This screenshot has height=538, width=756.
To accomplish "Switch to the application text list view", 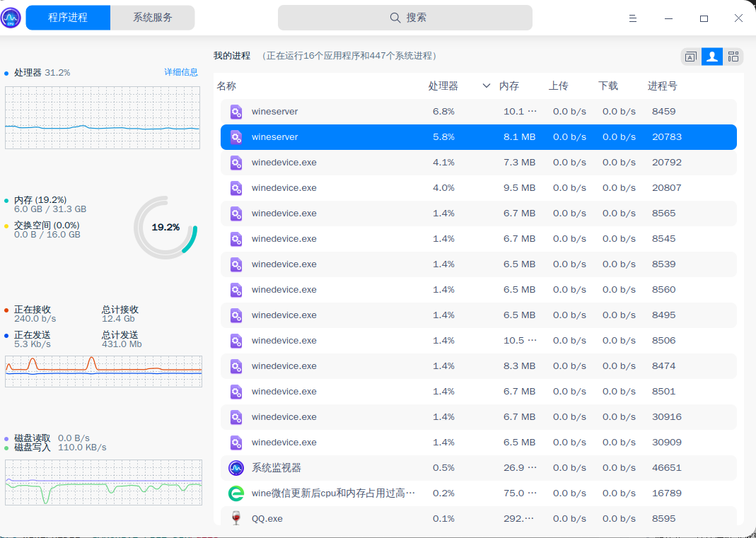I will click(x=690, y=57).
